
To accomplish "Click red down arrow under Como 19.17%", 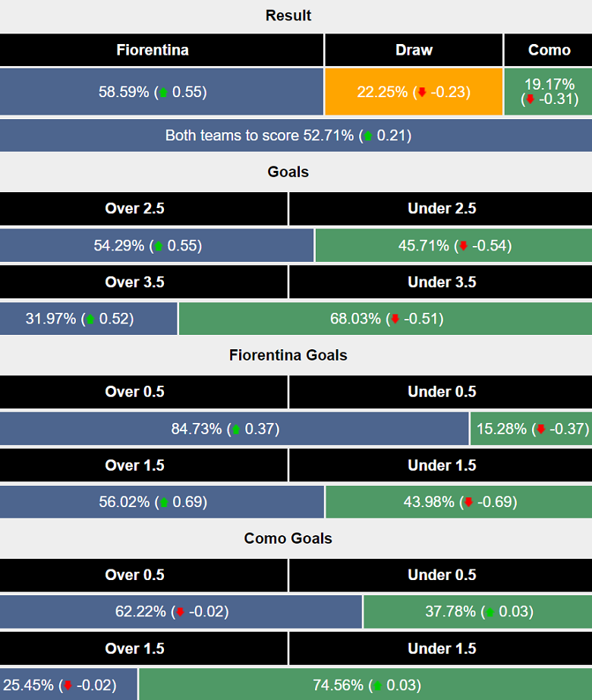I will click(531, 99).
